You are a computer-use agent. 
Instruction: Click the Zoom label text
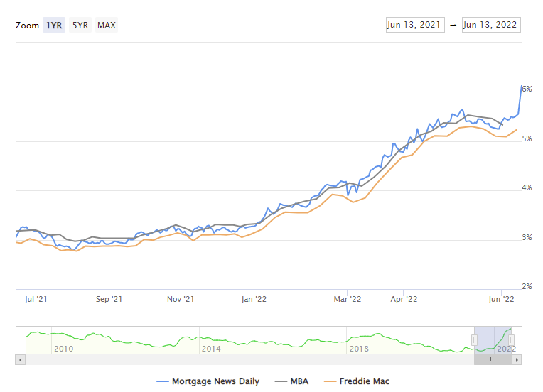coord(27,26)
